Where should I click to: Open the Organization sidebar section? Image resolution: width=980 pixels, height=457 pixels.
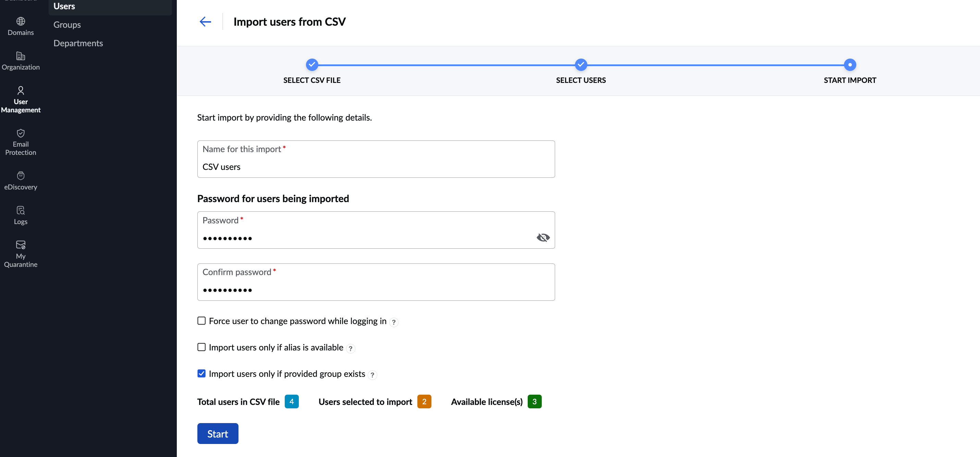pyautogui.click(x=21, y=61)
